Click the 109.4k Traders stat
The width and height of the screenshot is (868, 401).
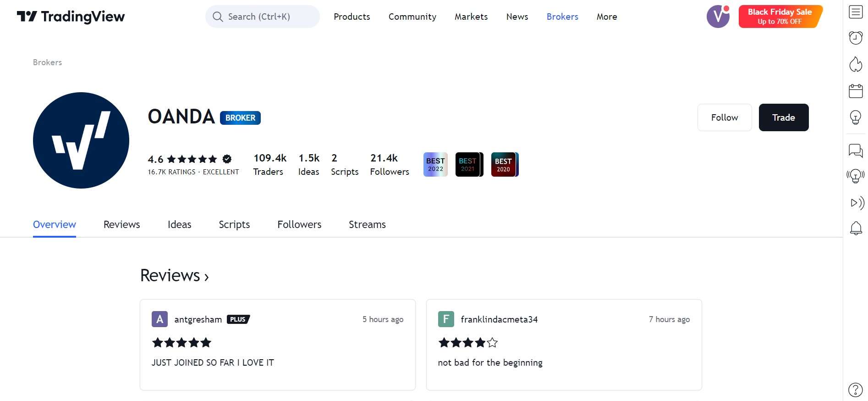270,164
